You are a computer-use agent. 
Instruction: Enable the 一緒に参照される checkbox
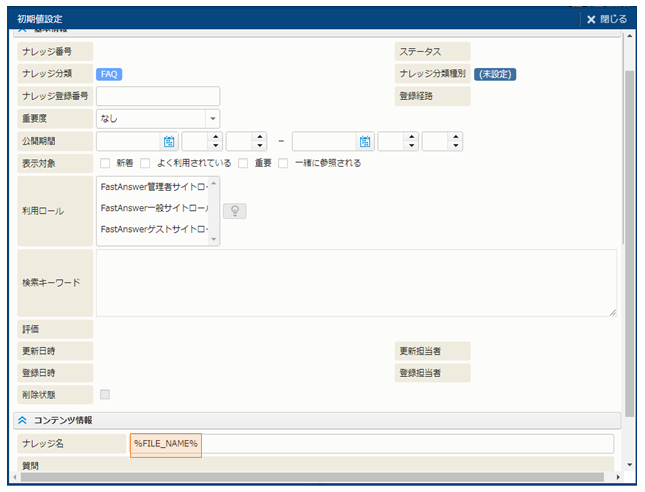point(283,163)
